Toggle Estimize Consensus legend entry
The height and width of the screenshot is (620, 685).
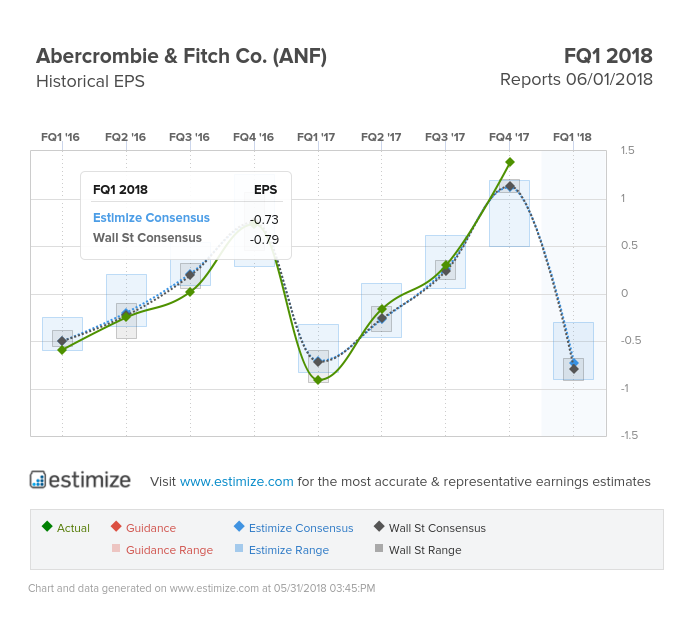pyautogui.click(x=294, y=528)
